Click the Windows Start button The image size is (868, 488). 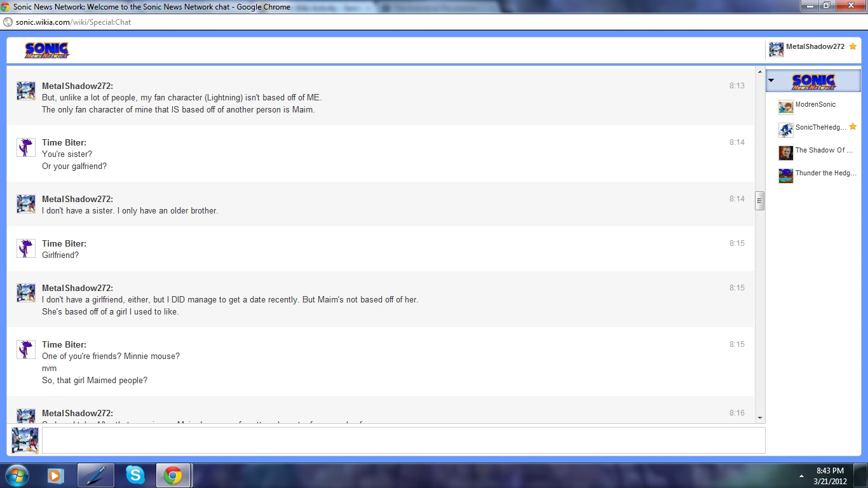click(16, 475)
